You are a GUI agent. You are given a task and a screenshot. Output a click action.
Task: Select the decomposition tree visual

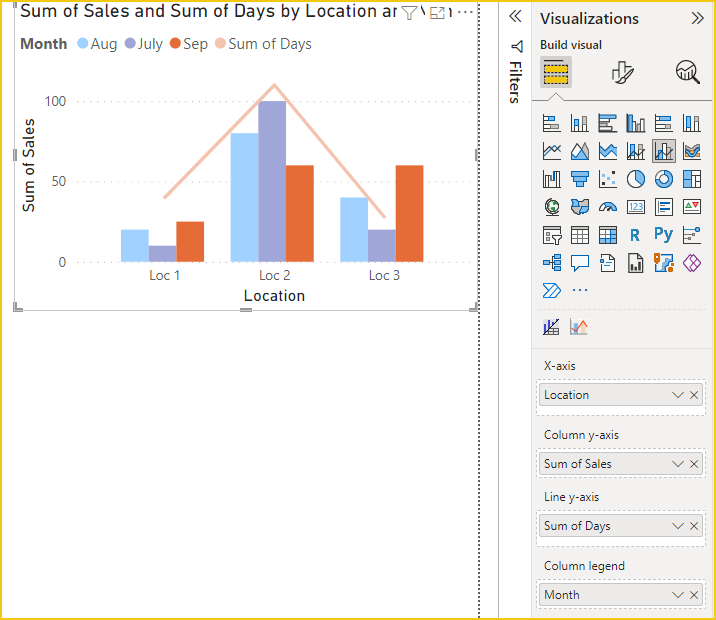[552, 263]
